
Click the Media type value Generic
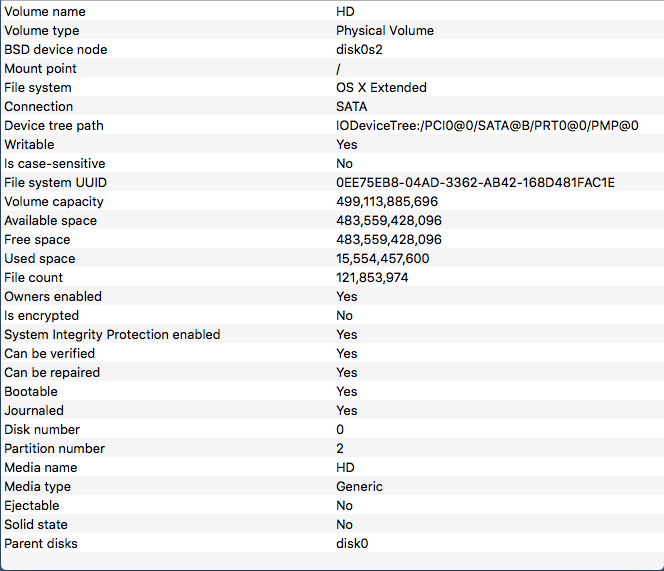pyautogui.click(x=359, y=487)
